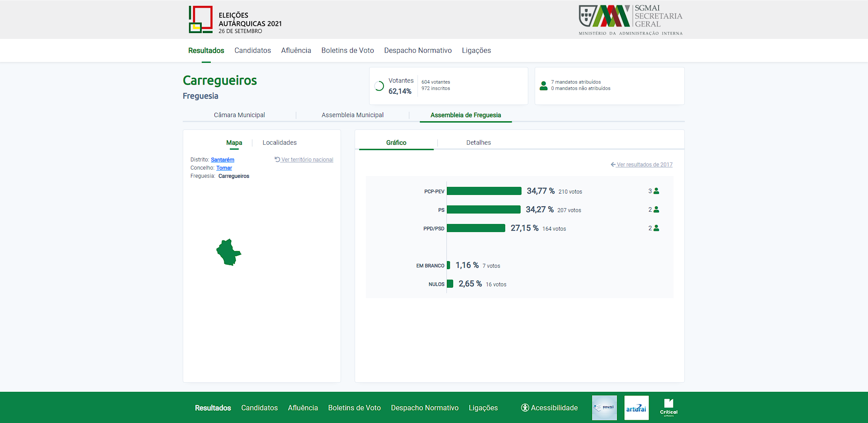
Task: Open the Candidatos menu in top navigation
Action: [x=252, y=51]
